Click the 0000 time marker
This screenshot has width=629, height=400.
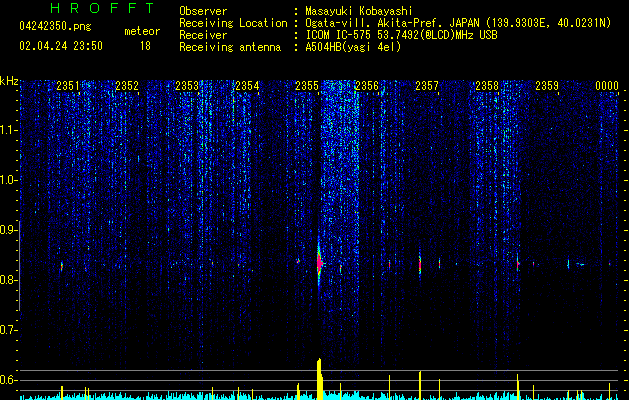click(x=607, y=86)
